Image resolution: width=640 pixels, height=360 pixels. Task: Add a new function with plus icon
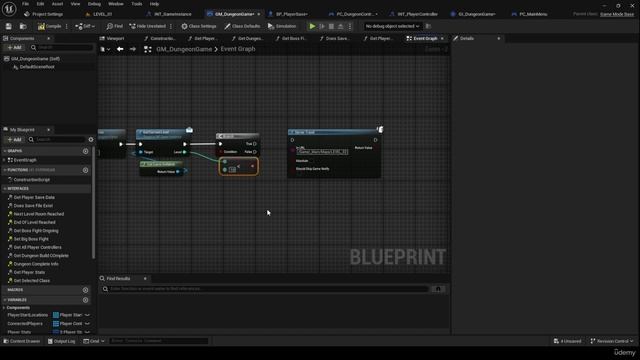85,170
